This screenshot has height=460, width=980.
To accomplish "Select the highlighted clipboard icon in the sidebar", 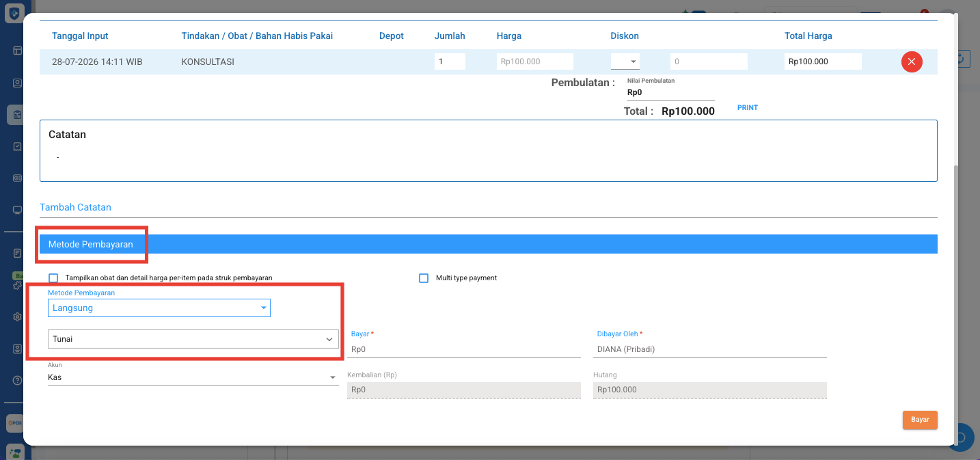I will pos(16,115).
